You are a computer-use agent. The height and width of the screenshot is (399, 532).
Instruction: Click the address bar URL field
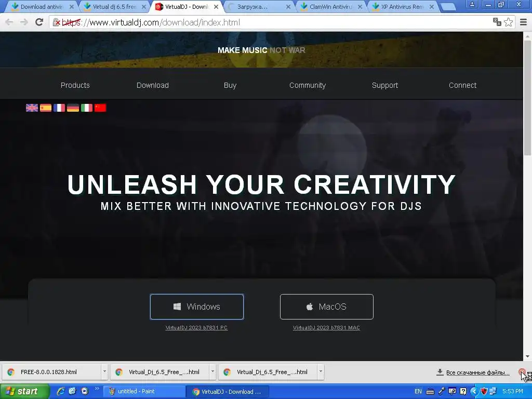pyautogui.click(x=275, y=22)
